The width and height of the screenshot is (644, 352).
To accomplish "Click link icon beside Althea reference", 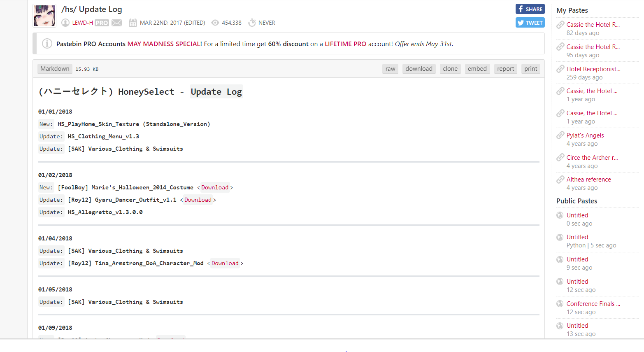I will (560, 179).
